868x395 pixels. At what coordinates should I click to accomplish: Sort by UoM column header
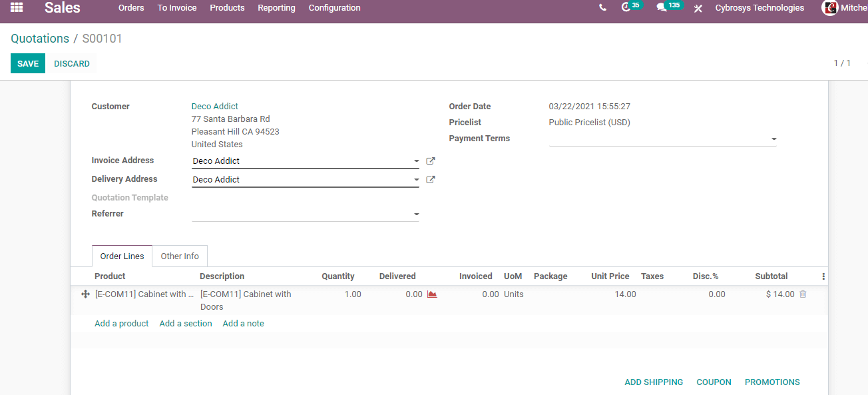pyautogui.click(x=513, y=276)
